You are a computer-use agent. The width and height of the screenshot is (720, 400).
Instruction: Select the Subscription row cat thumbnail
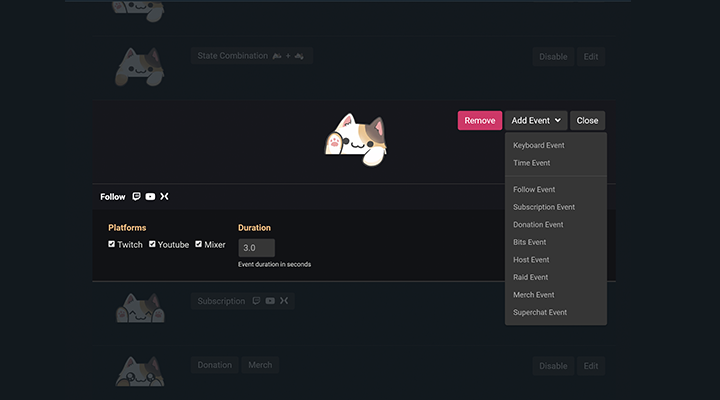point(138,308)
